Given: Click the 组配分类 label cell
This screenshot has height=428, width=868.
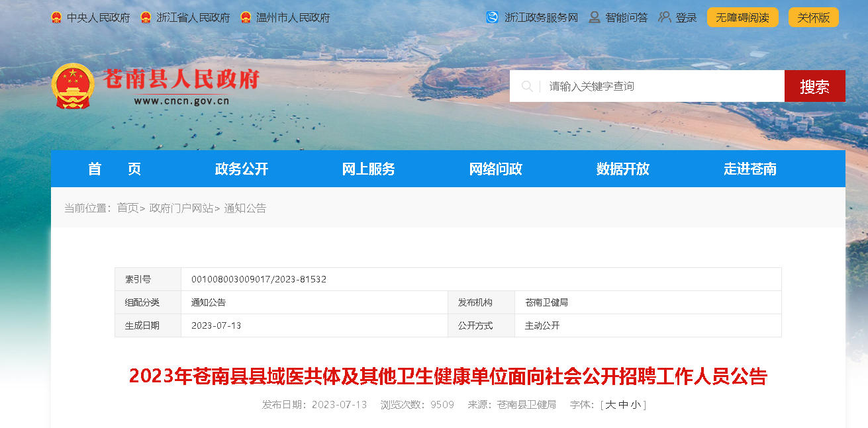Looking at the screenshot, I should click(x=148, y=302).
